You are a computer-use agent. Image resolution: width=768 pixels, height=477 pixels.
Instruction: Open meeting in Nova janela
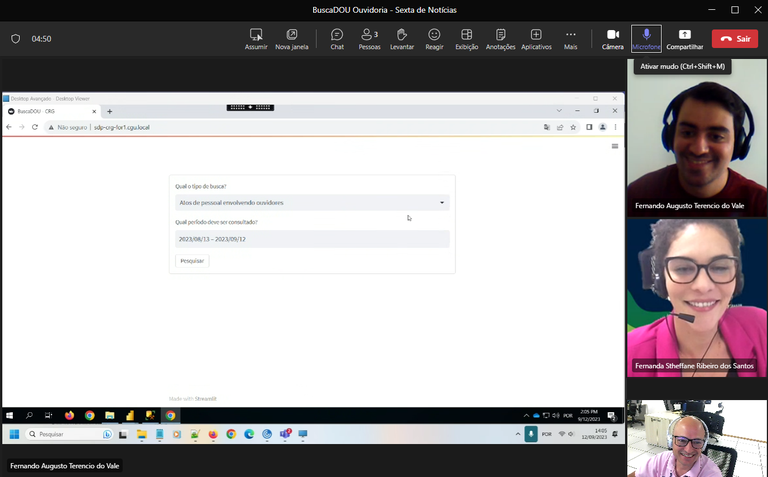click(x=291, y=38)
